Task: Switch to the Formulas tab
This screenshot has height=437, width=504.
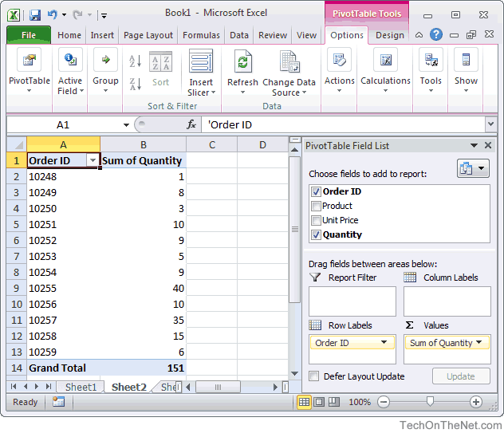Action: click(x=201, y=35)
